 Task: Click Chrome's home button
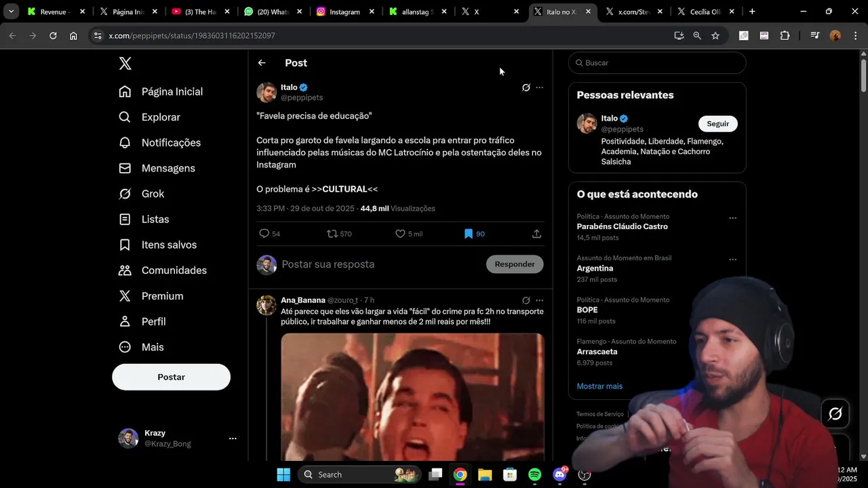pos(73,36)
